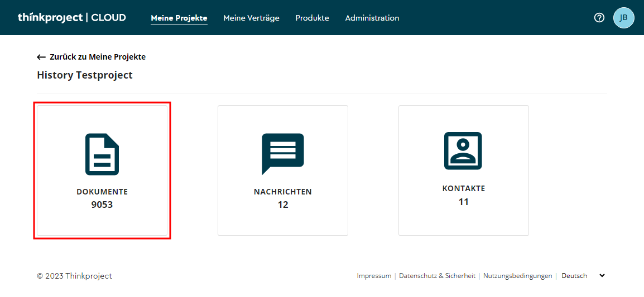Open the Datenschutz & Sicherheit link
Viewport: 644px width, 297px height.
[x=437, y=276]
